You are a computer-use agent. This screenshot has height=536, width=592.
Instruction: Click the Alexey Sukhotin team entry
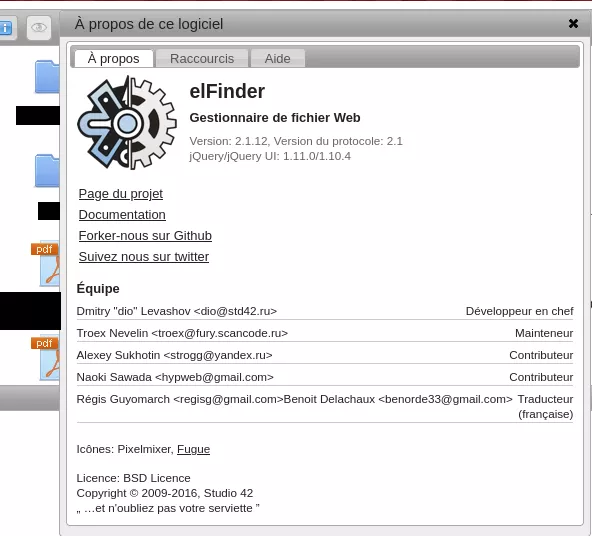(325, 355)
